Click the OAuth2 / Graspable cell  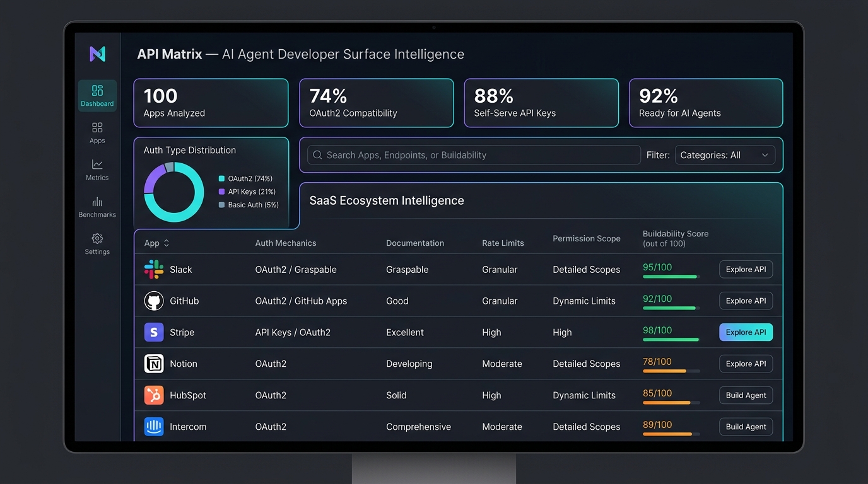point(296,270)
